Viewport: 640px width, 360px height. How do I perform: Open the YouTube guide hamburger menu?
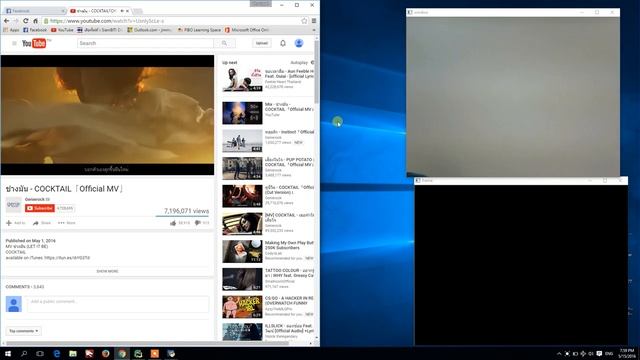click(x=14, y=43)
